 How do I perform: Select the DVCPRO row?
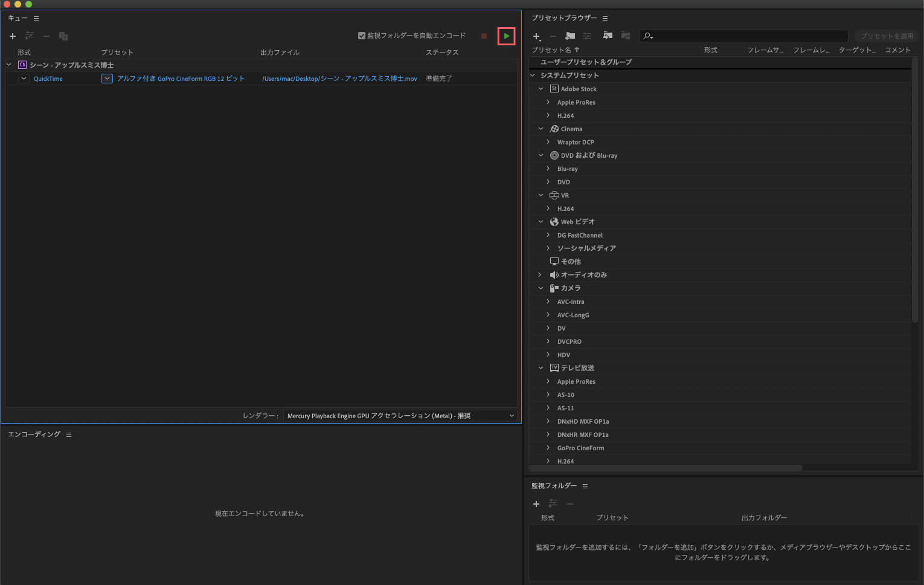click(x=720, y=341)
